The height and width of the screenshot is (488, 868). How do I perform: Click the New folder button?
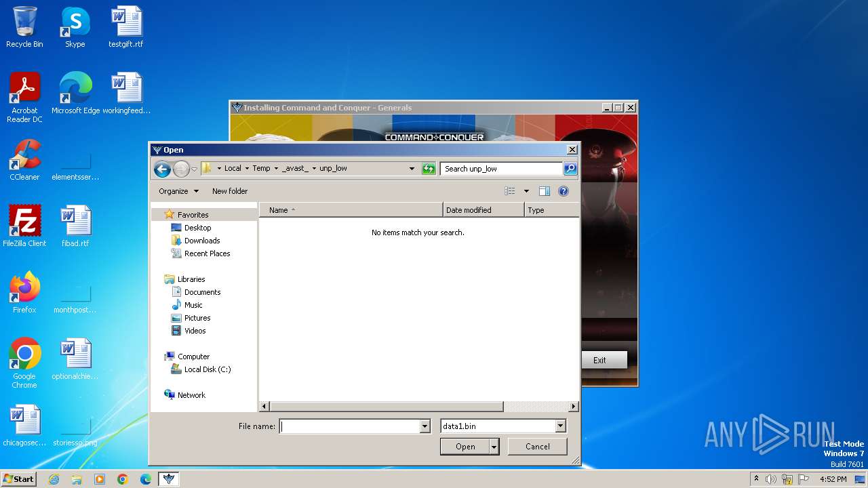(230, 191)
